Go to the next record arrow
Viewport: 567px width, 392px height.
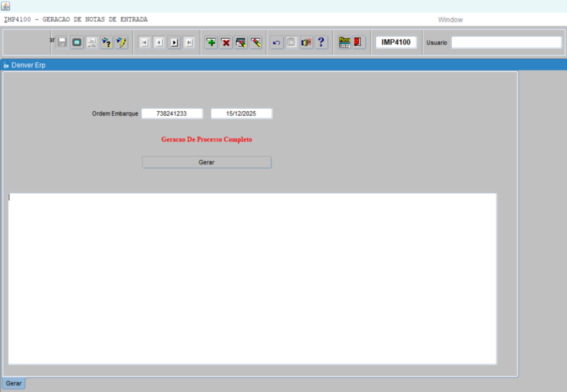pyautogui.click(x=174, y=42)
